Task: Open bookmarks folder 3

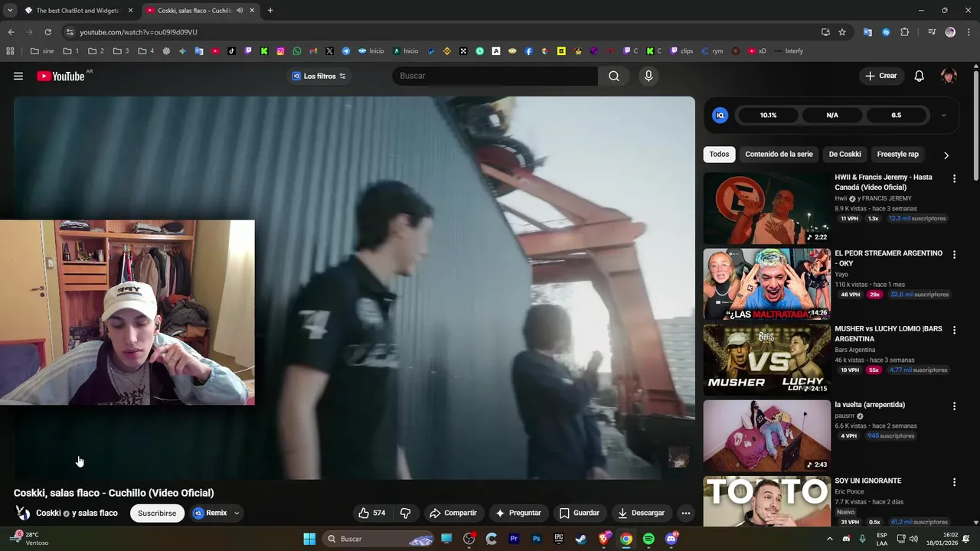Action: [x=121, y=51]
